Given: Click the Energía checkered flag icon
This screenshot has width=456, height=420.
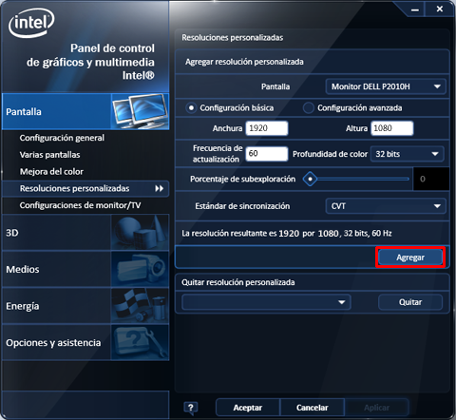Looking at the screenshot, I should point(140,306).
